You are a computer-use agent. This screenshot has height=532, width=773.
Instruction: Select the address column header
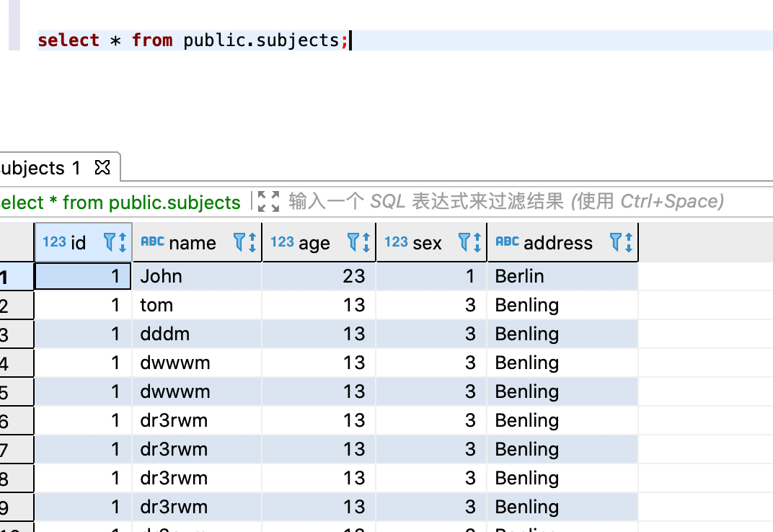click(x=563, y=242)
